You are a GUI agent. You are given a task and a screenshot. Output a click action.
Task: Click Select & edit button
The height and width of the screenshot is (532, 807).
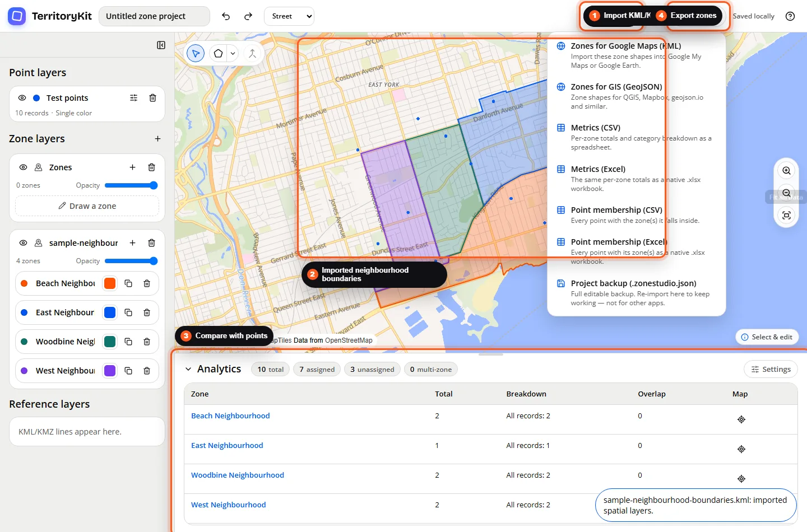(x=767, y=337)
